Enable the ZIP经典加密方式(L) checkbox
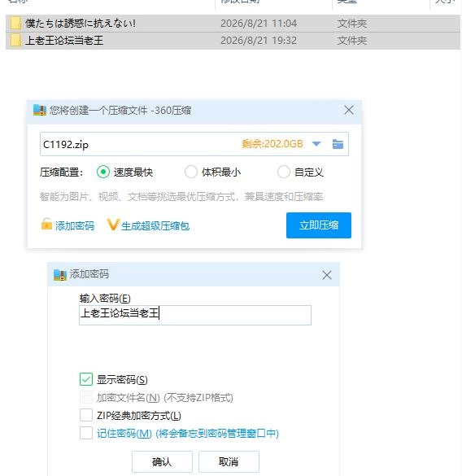Image resolution: width=475 pixels, height=476 pixels. coord(86,415)
